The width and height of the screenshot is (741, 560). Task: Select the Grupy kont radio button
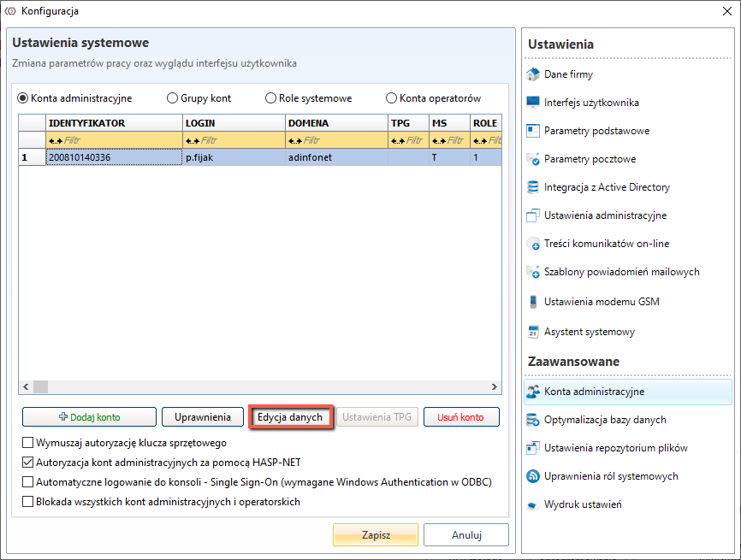tap(173, 98)
